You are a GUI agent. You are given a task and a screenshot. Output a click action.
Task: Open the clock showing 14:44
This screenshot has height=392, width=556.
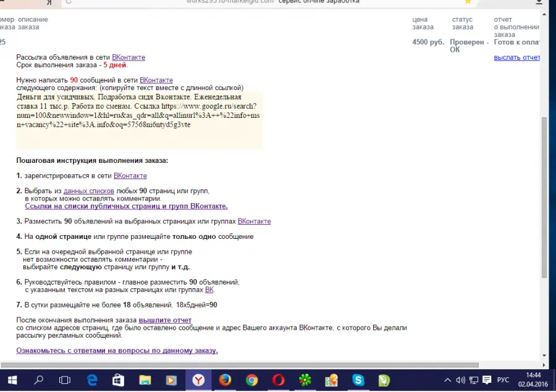point(533,380)
